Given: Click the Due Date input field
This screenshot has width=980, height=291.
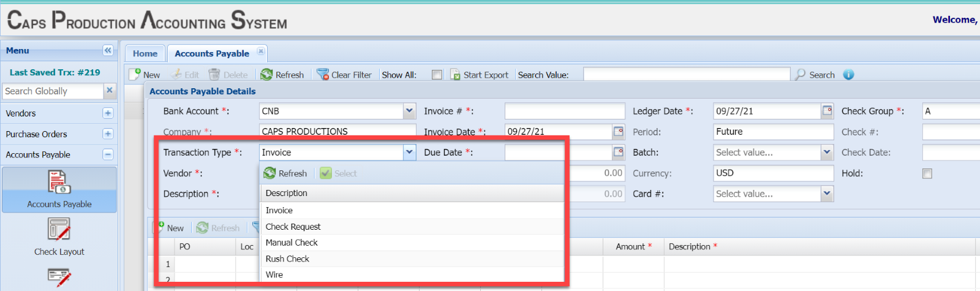Looking at the screenshot, I should click(559, 152).
